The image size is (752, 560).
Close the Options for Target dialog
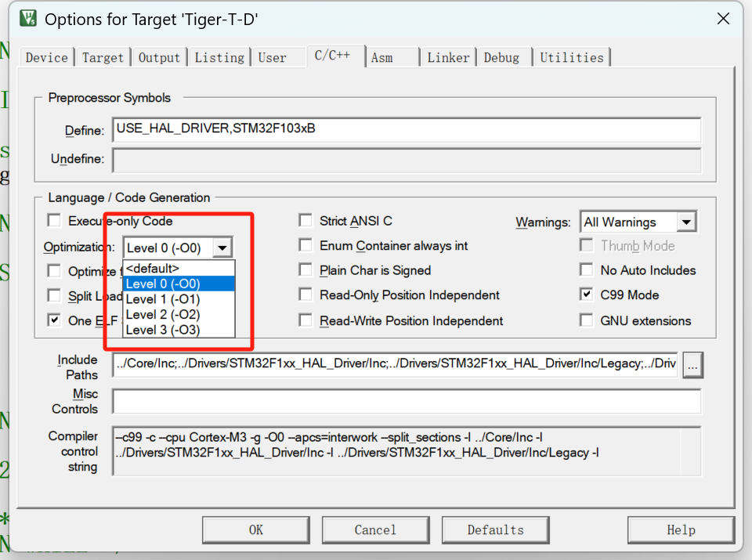tap(723, 19)
